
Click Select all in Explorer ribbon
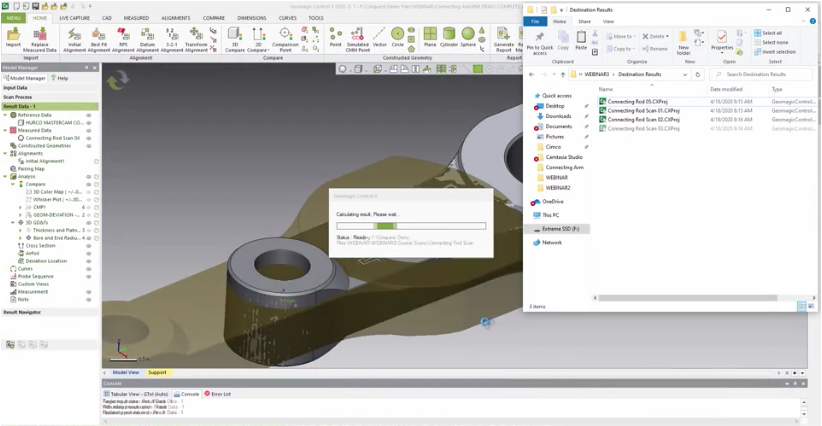pyautogui.click(x=773, y=33)
